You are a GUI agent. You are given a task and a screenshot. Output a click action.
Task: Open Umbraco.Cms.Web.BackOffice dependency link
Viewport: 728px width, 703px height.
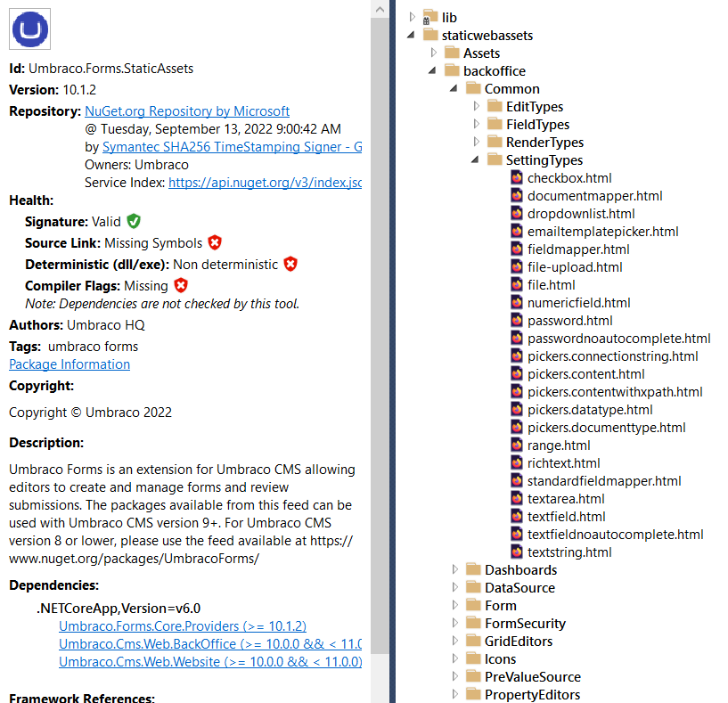210,644
